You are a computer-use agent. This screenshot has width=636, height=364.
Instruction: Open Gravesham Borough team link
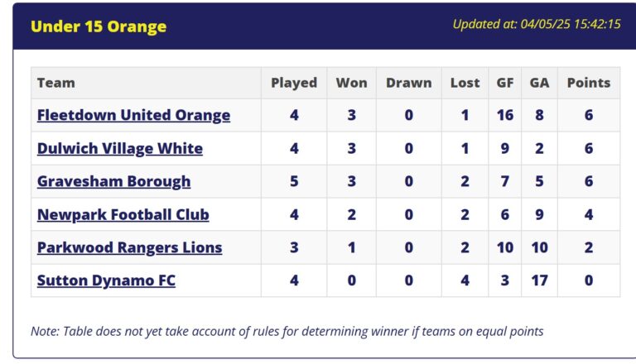(x=113, y=181)
